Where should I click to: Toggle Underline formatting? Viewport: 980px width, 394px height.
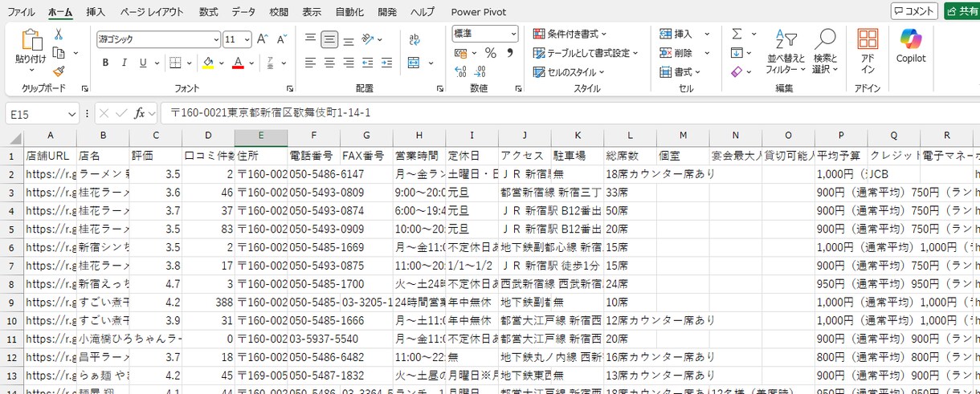pyautogui.click(x=144, y=63)
